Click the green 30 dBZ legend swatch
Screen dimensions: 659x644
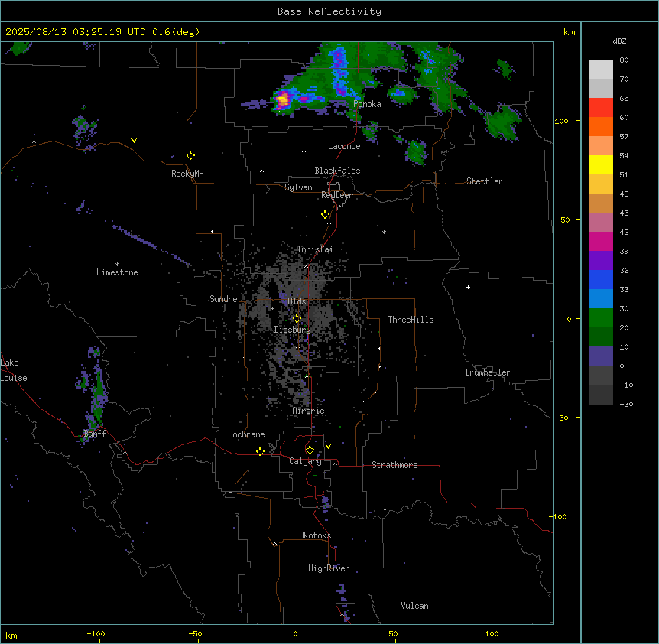[601, 317]
